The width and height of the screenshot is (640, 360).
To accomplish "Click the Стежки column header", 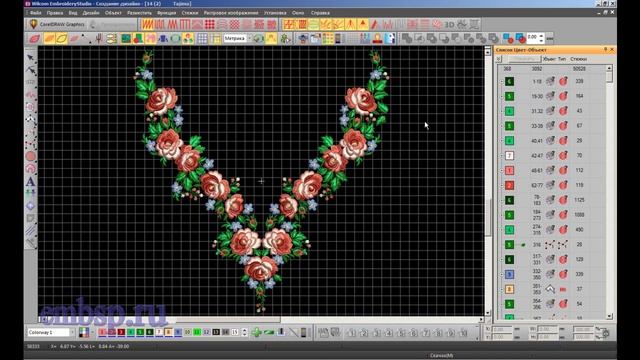I will point(578,59).
